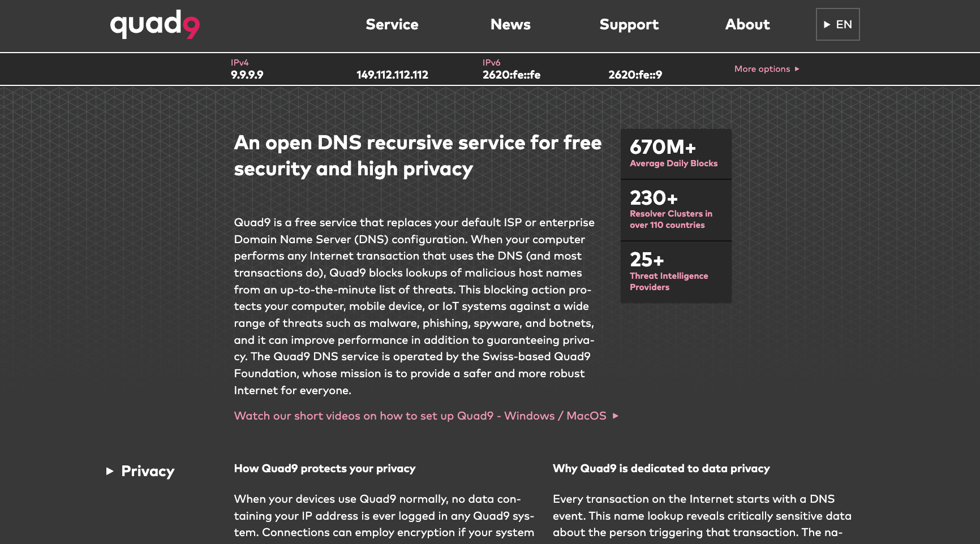Click the Quad9 logo
This screenshot has width=980, height=544.
[x=154, y=25]
